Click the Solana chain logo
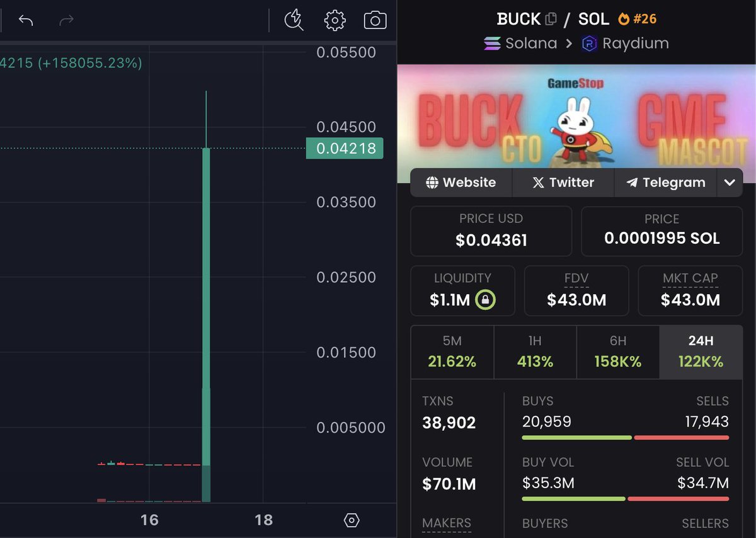This screenshot has width=756, height=538. (x=493, y=43)
